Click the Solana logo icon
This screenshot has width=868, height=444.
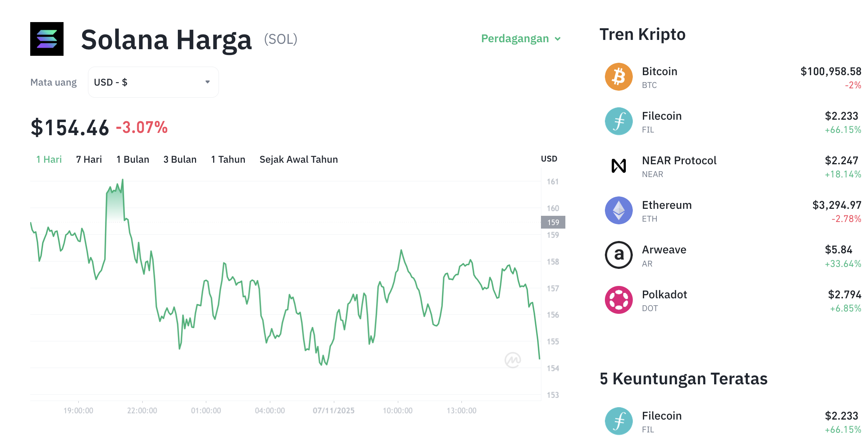click(x=46, y=39)
